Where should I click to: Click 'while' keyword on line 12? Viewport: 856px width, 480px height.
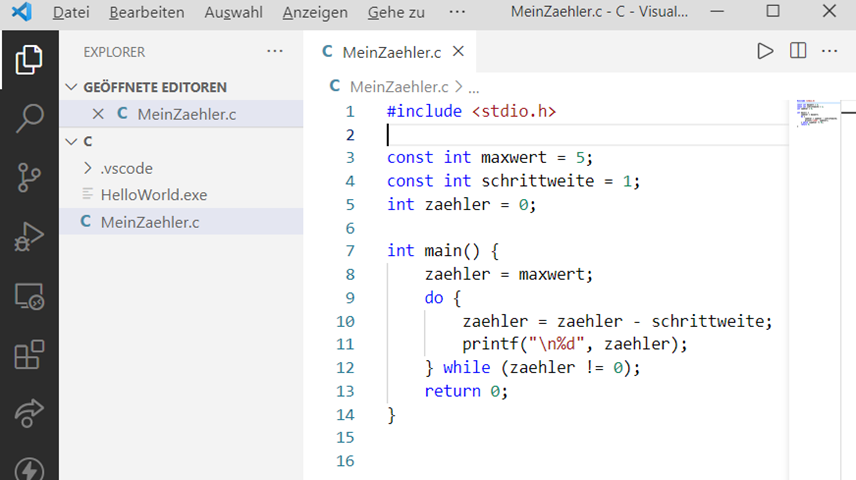click(467, 368)
